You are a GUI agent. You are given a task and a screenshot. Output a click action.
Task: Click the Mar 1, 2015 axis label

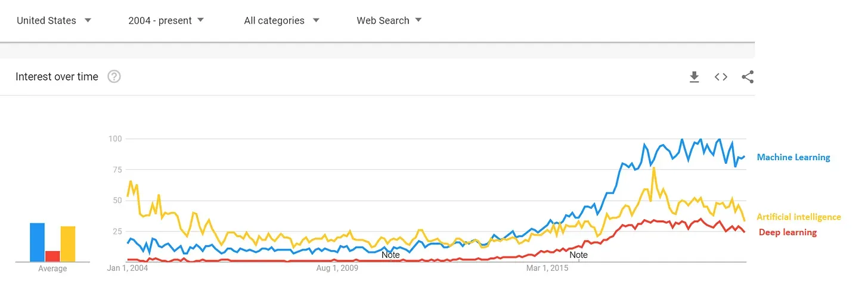(x=547, y=268)
